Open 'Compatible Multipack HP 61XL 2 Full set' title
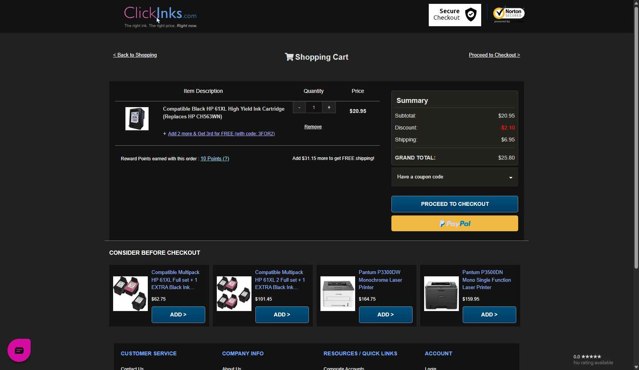This screenshot has height=370, width=639. click(280, 280)
